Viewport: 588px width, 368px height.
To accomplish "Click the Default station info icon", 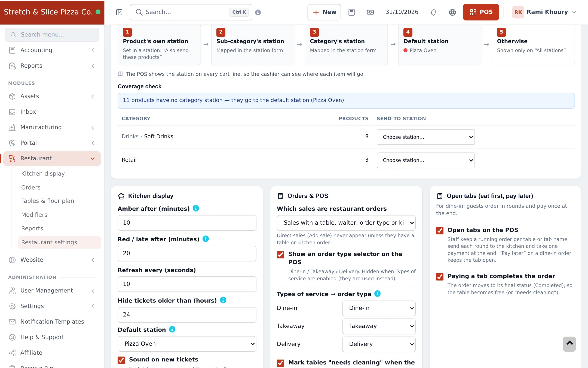I will click(172, 329).
